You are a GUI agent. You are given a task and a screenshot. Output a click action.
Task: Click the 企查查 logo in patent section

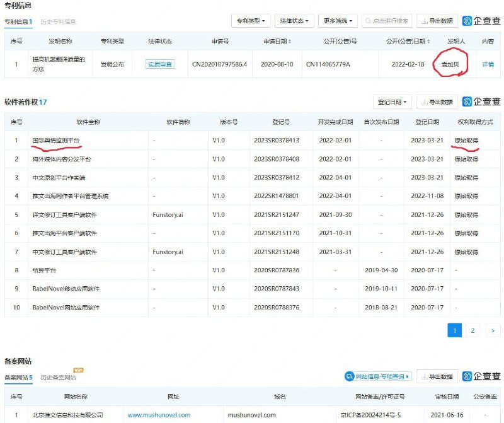pyautogui.click(x=481, y=21)
